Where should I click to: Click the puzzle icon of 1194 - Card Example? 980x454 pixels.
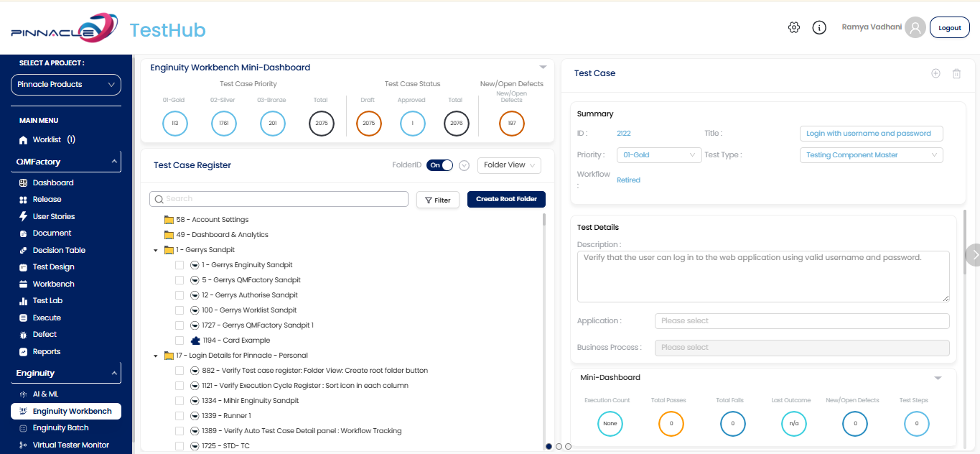pos(195,340)
